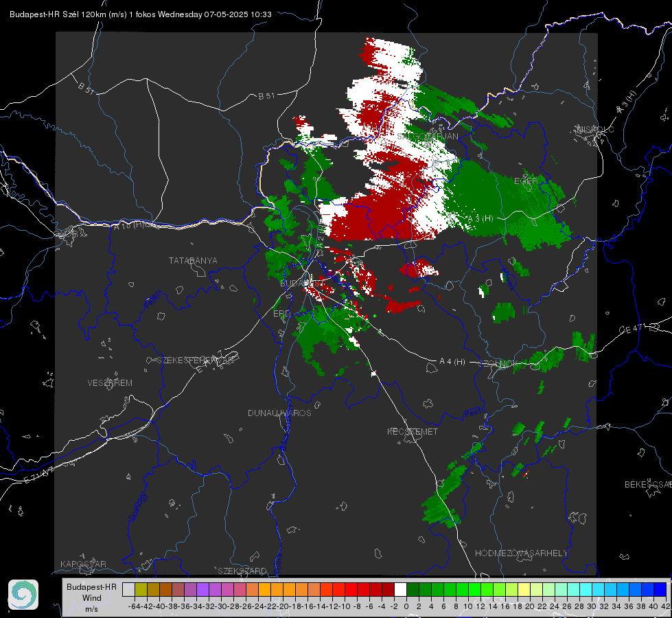The image size is (672, 618).
Task: Select the KECSKEMET city label
Action: (413, 431)
